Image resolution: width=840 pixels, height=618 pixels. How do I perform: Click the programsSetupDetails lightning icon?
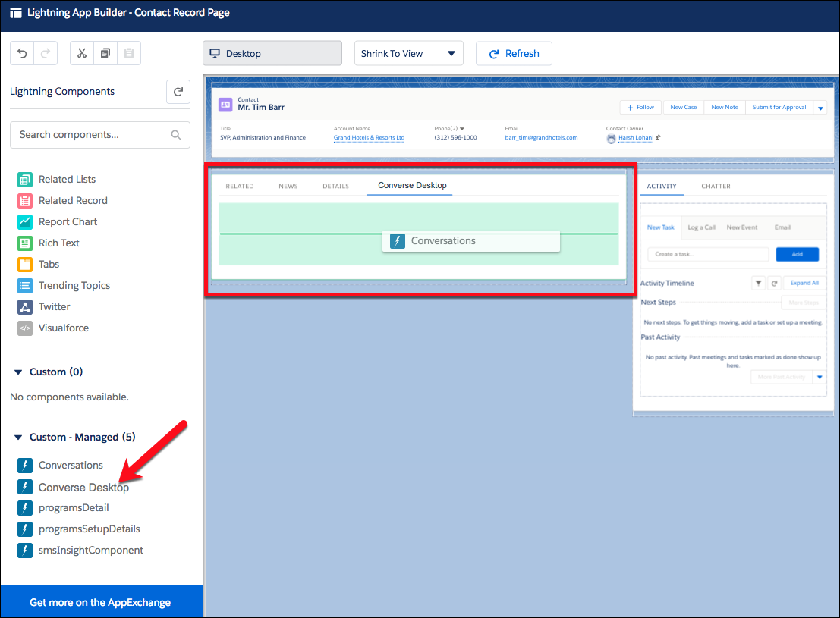click(24, 529)
